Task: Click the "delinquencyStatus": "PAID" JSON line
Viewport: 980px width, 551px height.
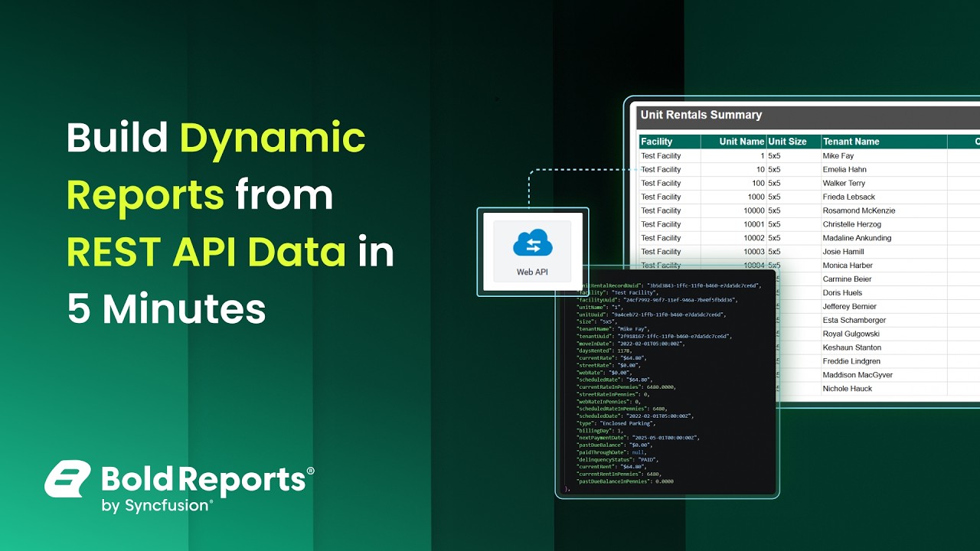Action: click(617, 459)
